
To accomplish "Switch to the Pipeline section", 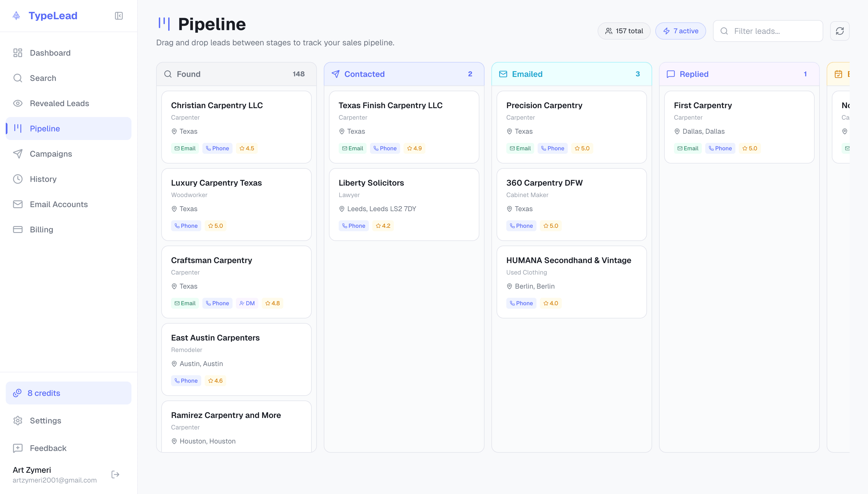I will 45,128.
